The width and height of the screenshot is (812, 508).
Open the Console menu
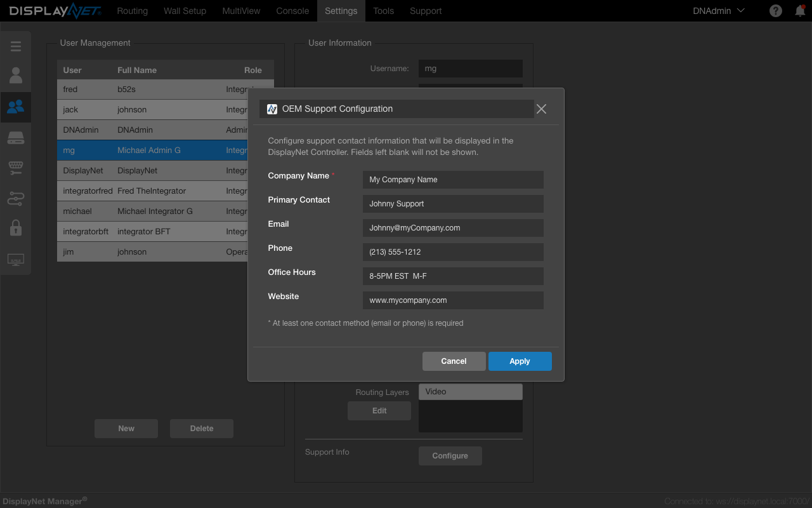(x=292, y=11)
